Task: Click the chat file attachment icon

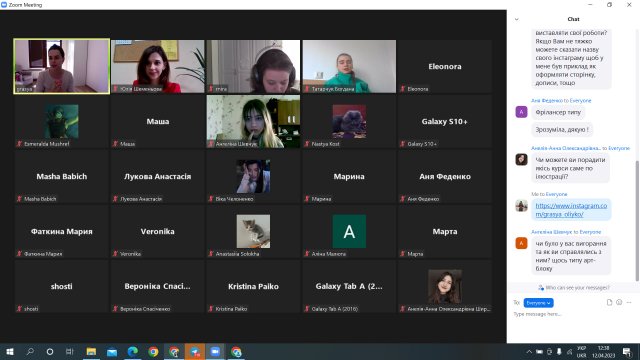Action: [x=609, y=302]
